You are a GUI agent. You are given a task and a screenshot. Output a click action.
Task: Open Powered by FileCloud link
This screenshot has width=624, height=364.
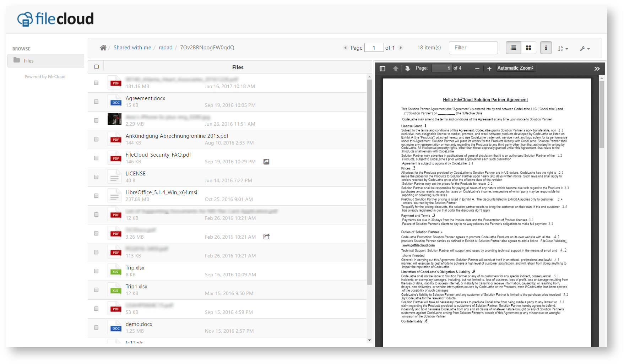[x=45, y=77]
